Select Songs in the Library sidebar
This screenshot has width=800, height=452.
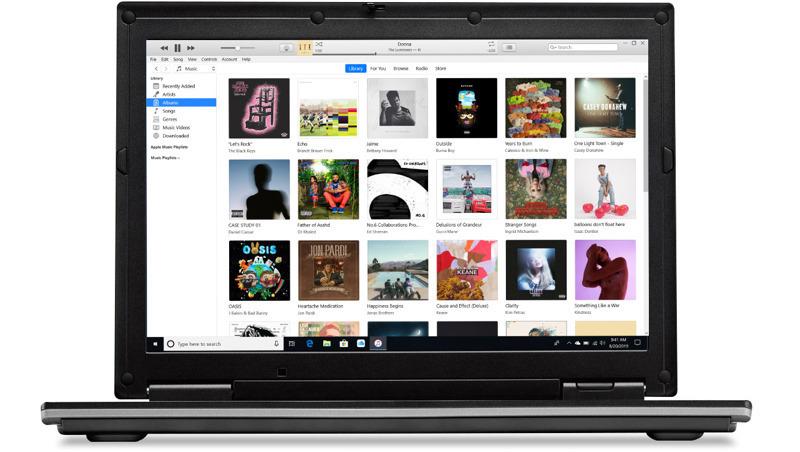pyautogui.click(x=169, y=110)
